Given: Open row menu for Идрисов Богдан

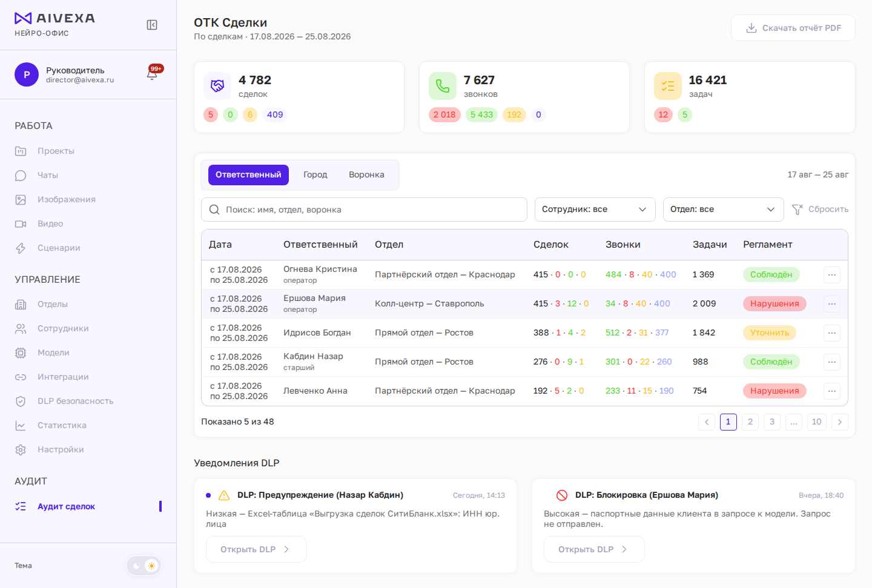Looking at the screenshot, I should (x=832, y=333).
